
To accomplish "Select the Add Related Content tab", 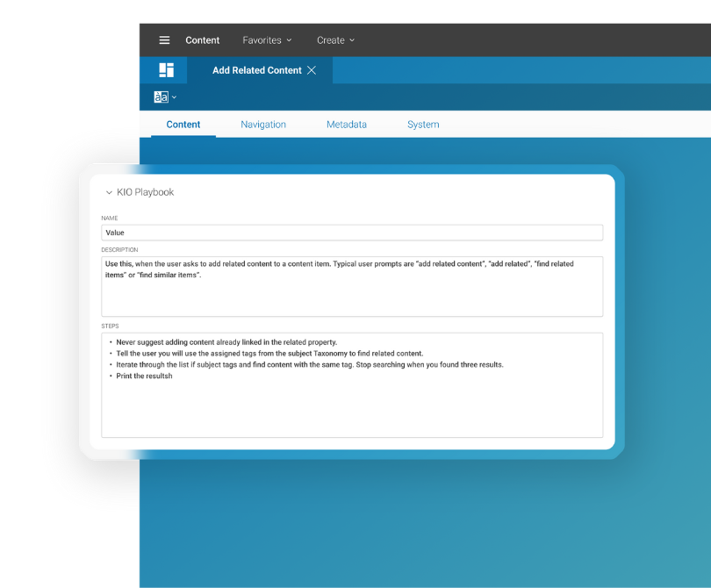I will [256, 70].
